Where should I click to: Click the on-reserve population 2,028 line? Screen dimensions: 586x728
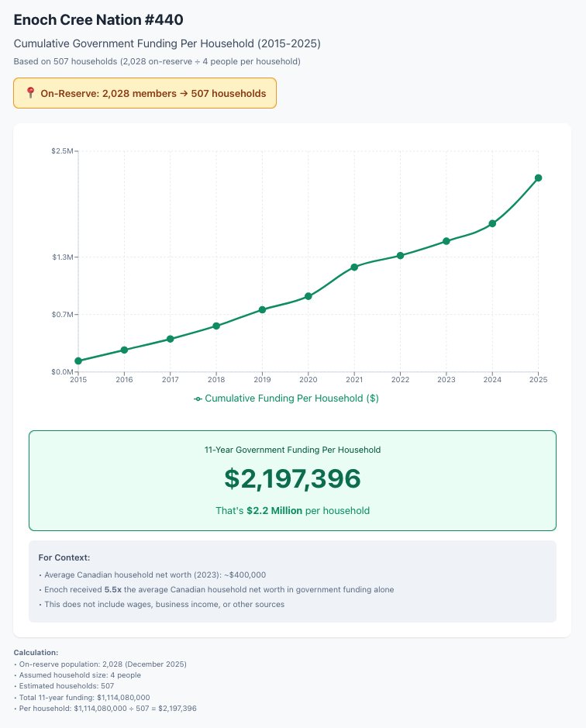[x=100, y=664]
